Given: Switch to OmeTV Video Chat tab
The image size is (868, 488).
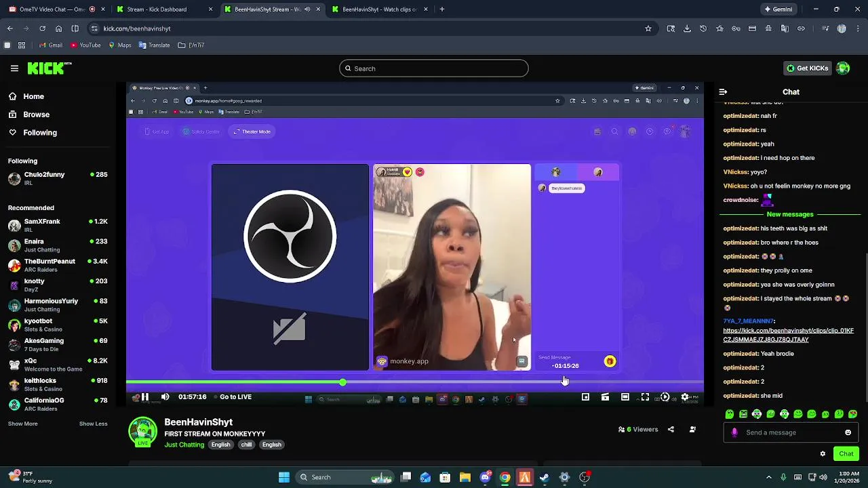Looking at the screenshot, I should (56, 9).
